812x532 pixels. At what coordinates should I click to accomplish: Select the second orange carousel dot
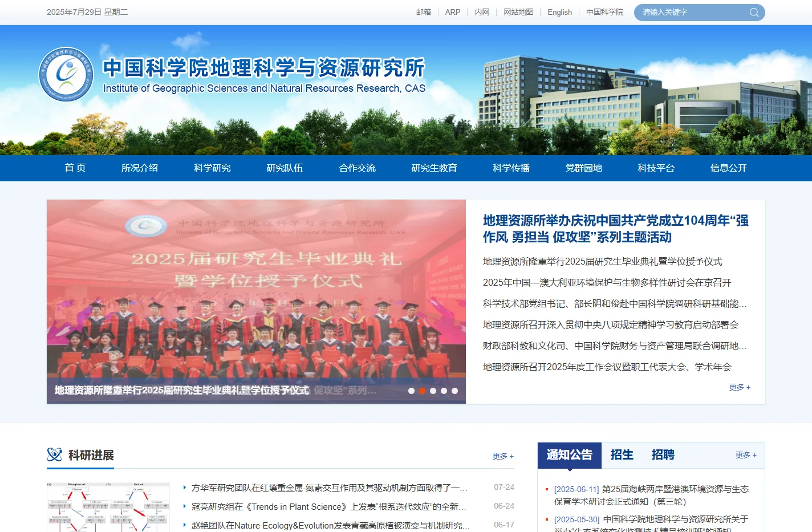(x=423, y=391)
